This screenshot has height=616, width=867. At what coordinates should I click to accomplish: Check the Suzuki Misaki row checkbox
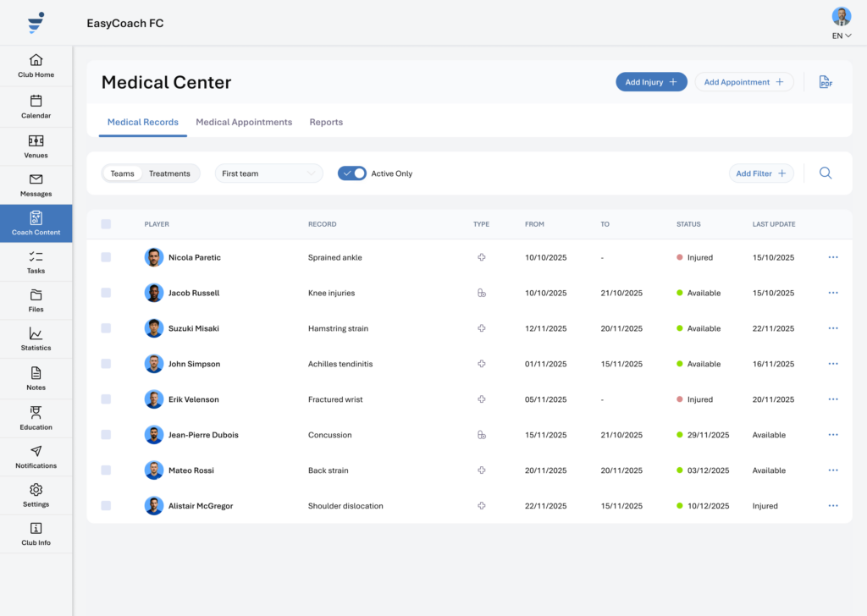click(x=106, y=328)
